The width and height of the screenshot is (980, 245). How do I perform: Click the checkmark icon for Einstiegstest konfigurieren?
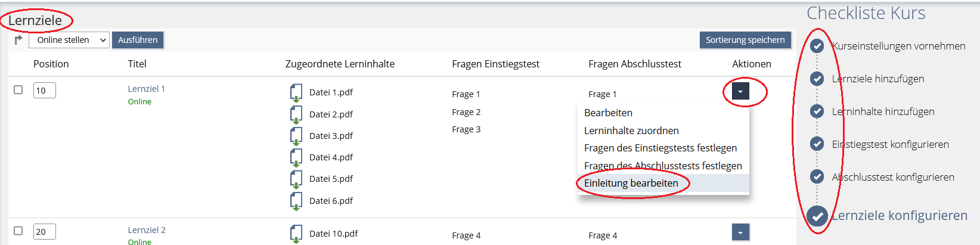[817, 144]
